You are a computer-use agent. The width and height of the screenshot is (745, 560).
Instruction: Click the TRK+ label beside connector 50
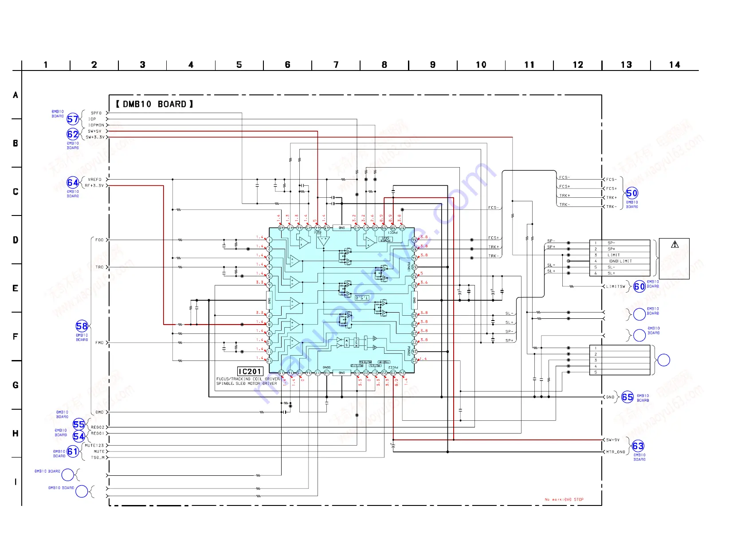tap(612, 198)
